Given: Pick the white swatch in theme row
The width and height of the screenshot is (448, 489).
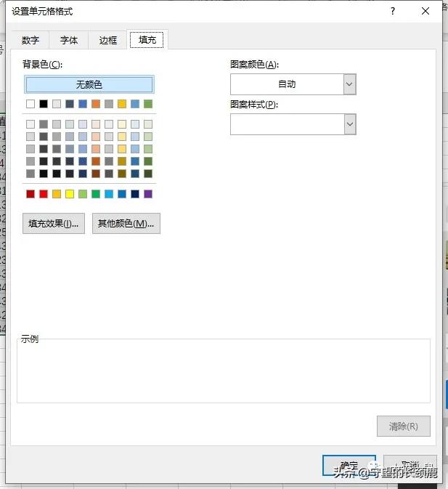Looking at the screenshot, I should [x=30, y=104].
